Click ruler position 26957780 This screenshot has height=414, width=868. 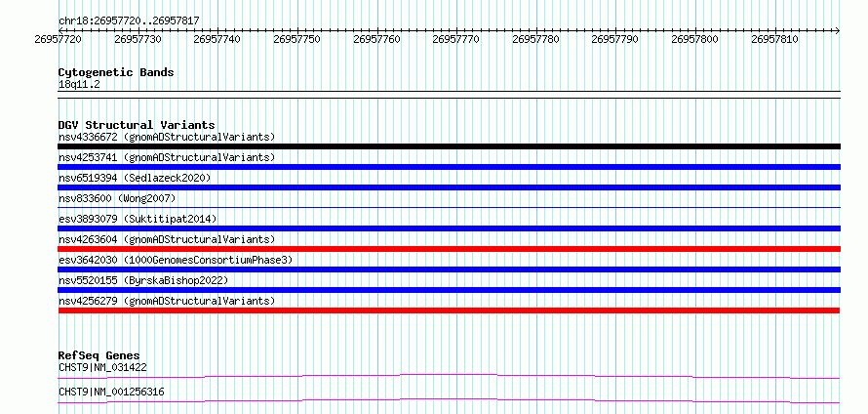(535, 39)
